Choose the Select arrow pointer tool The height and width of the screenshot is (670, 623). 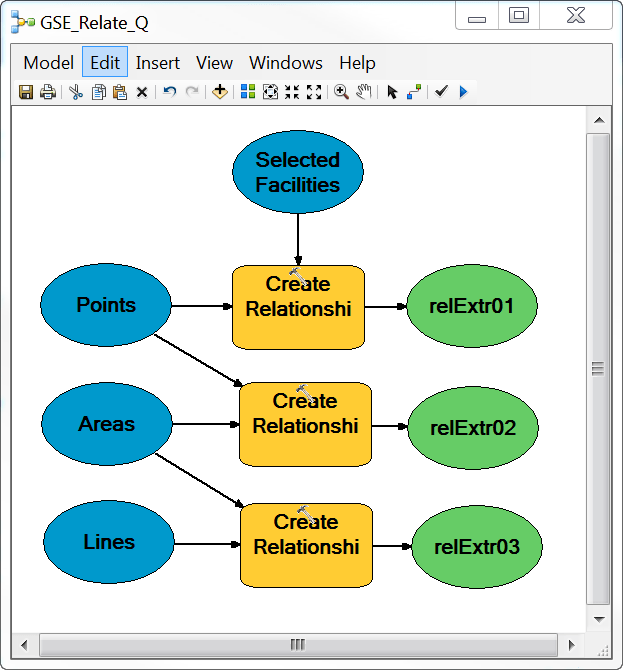pos(392,92)
